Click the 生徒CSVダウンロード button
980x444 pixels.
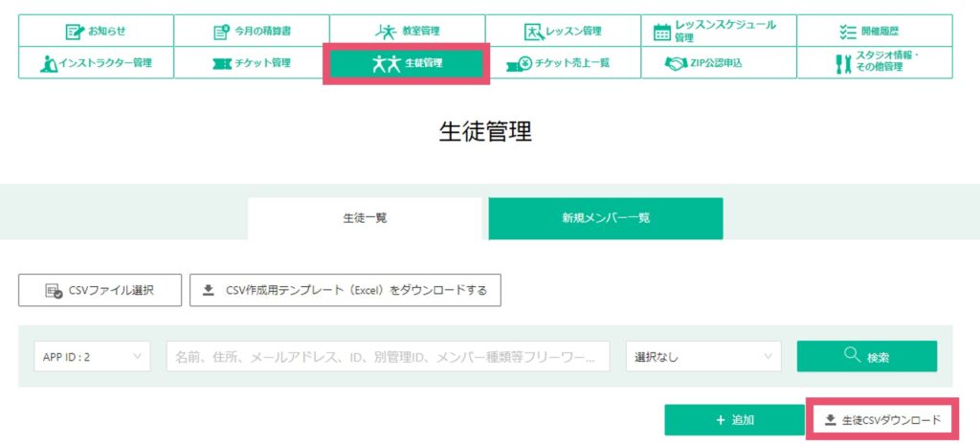point(882,420)
